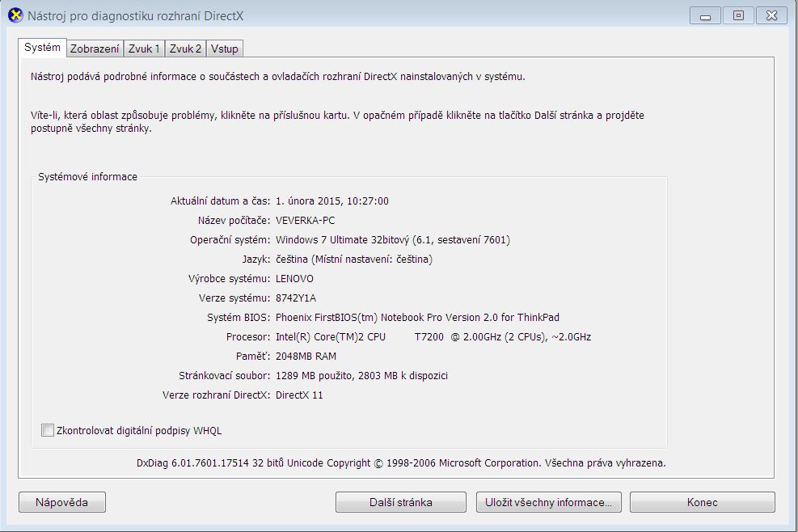Click the Výrobce systému label
This screenshot has width=798, height=532.
click(229, 278)
